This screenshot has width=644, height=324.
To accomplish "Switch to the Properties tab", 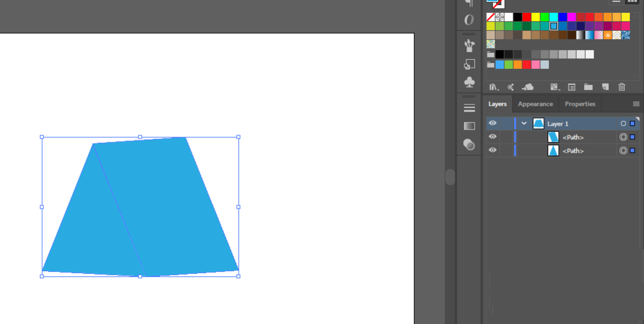I will click(580, 104).
